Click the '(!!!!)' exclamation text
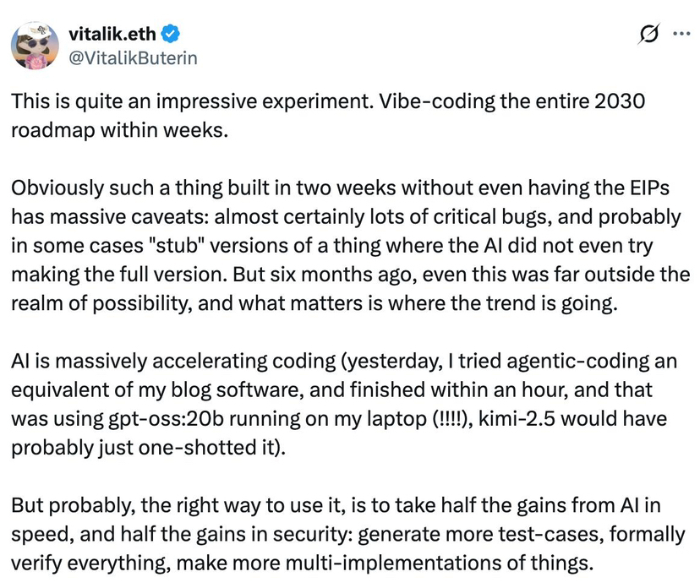The image size is (700, 588). pyautogui.click(x=452, y=418)
